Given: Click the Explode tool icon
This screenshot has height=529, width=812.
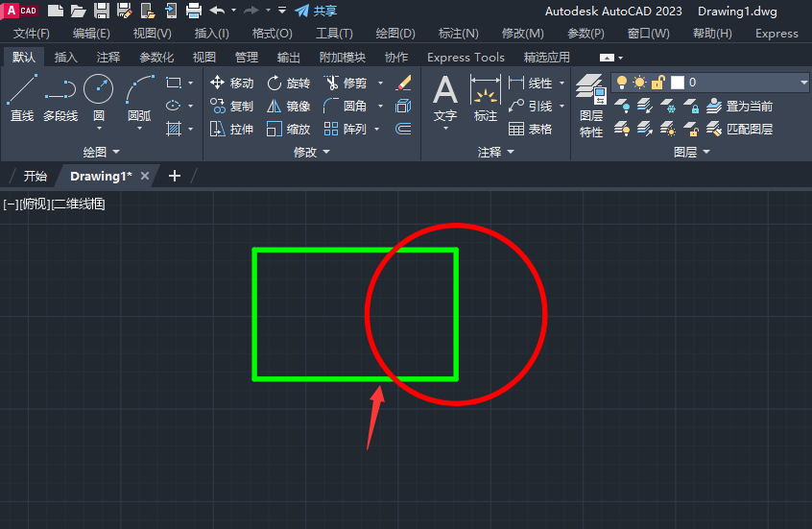Looking at the screenshot, I should pos(403,107).
